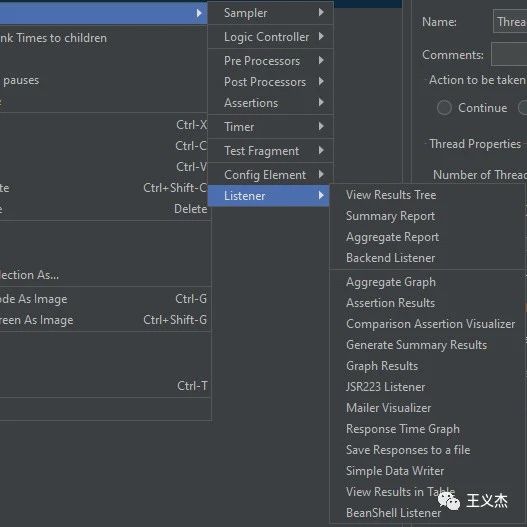Select Assertion Results listener
The image size is (527, 527).
390,303
